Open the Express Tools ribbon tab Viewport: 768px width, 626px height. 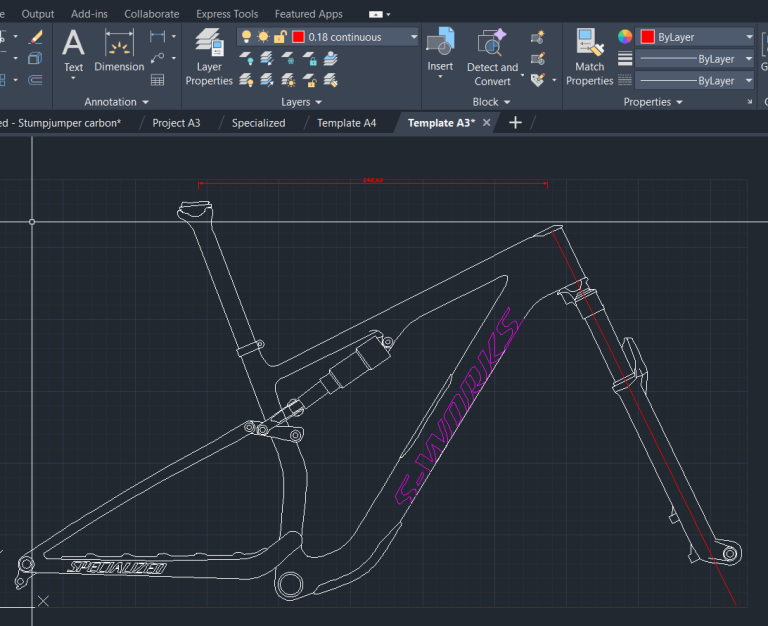tap(227, 14)
